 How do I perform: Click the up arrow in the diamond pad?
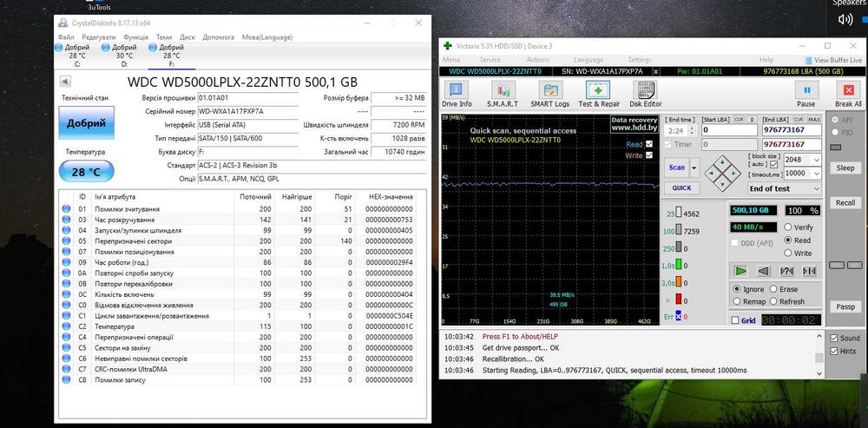[722, 163]
